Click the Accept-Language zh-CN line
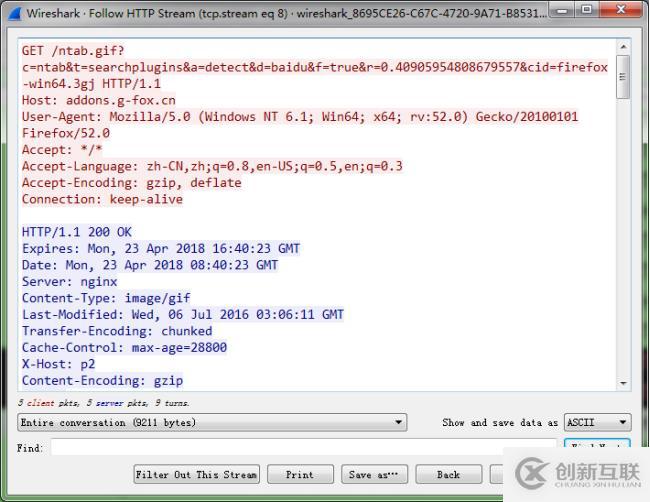The height and width of the screenshot is (502, 650). [x=212, y=166]
